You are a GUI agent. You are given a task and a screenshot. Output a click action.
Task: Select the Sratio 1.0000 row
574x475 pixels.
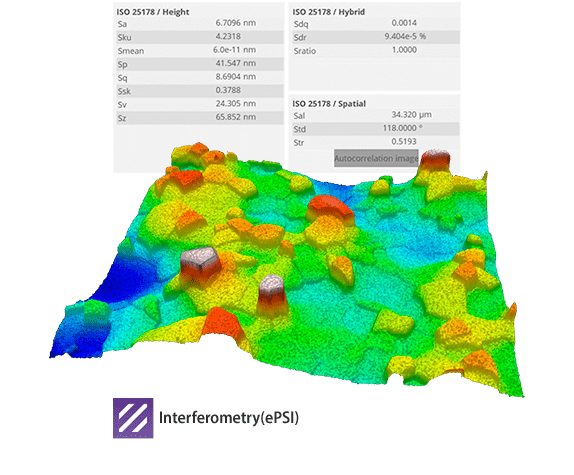(x=376, y=51)
